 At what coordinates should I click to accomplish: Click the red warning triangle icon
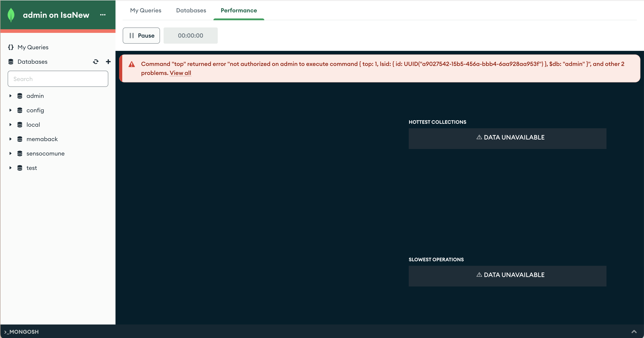pyautogui.click(x=132, y=64)
